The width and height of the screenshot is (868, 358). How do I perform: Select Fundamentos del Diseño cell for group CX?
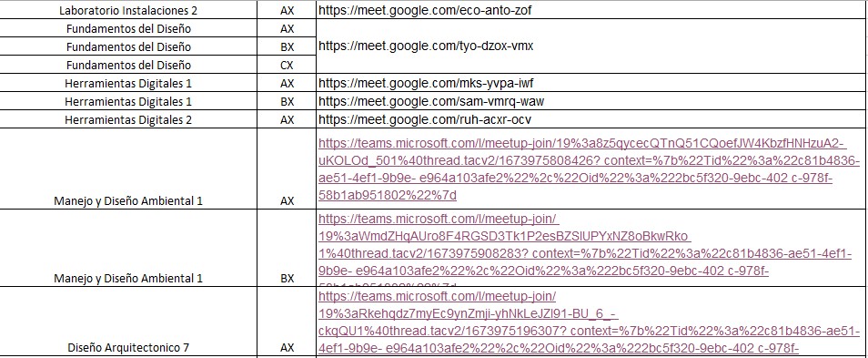pyautogui.click(x=128, y=65)
